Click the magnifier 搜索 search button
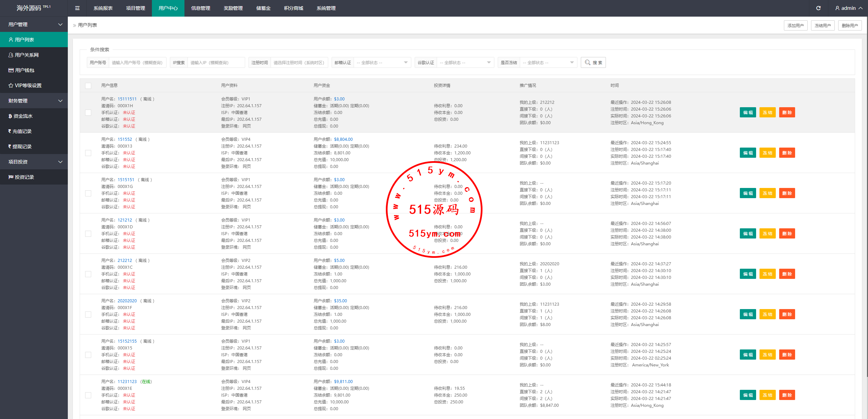Image resolution: width=868 pixels, height=419 pixels. pos(593,62)
